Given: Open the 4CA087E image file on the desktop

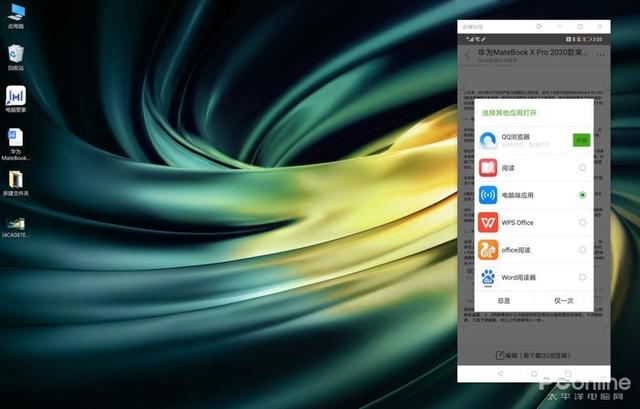Looking at the screenshot, I should click(x=16, y=227).
